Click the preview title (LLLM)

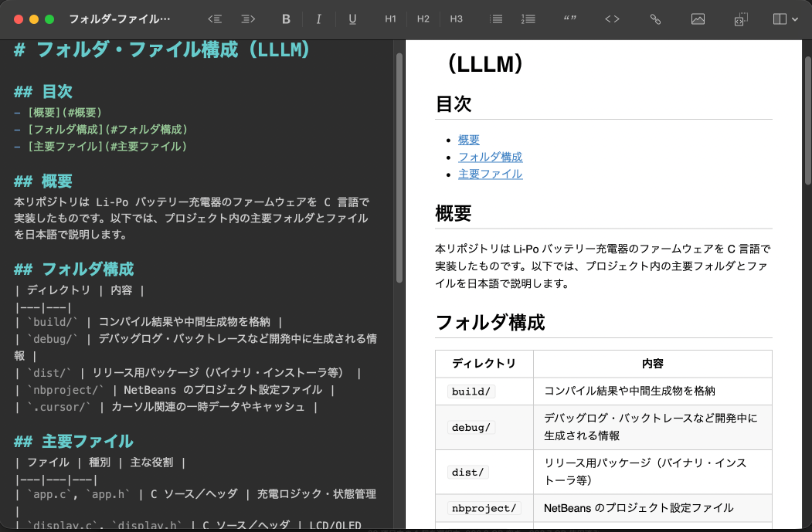pos(484,64)
